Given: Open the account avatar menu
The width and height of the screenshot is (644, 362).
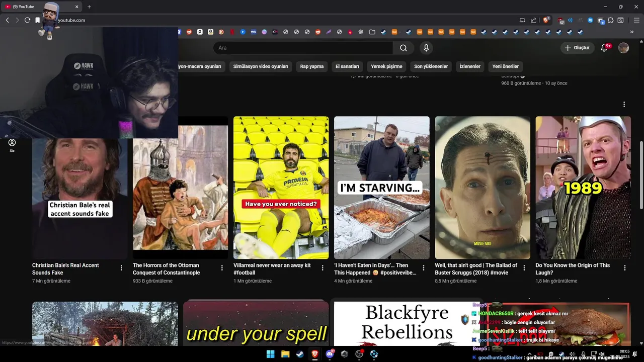Looking at the screenshot, I should [x=623, y=48].
